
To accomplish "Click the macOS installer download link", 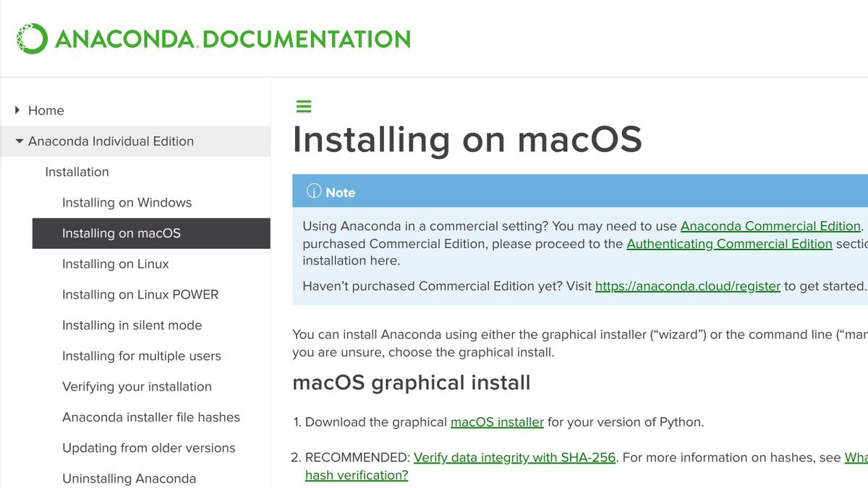I will tap(497, 421).
